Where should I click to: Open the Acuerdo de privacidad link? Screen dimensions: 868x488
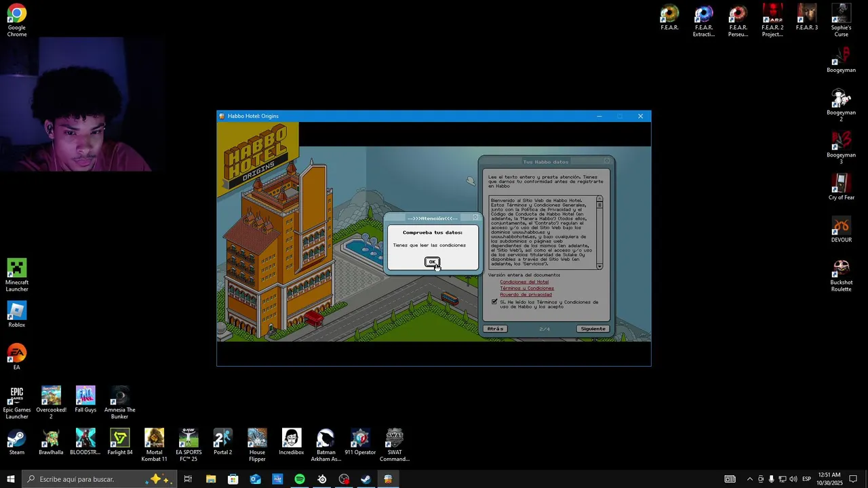pos(526,294)
